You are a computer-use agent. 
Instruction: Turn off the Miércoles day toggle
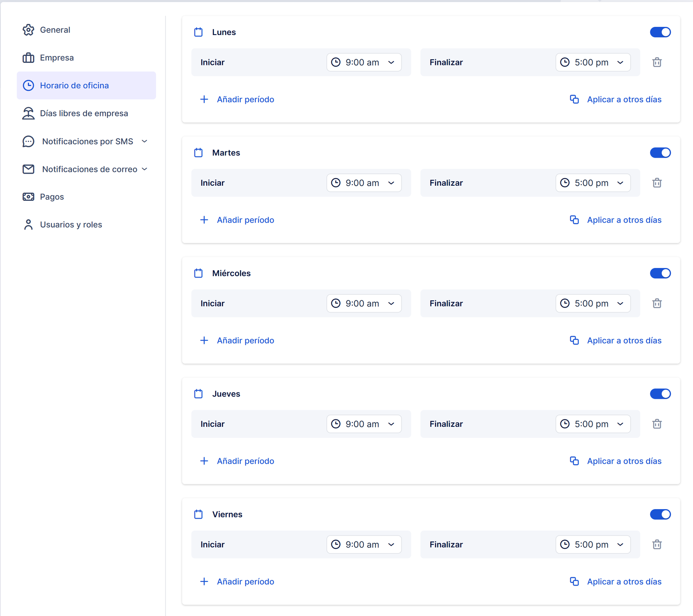tap(660, 273)
